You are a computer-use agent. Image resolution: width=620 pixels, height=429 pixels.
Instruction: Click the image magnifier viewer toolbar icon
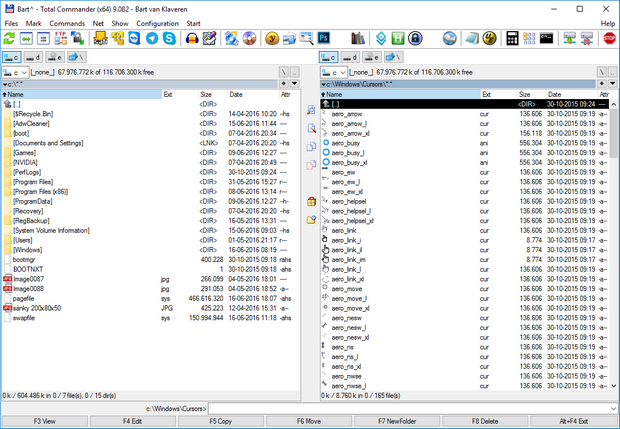coord(306,38)
